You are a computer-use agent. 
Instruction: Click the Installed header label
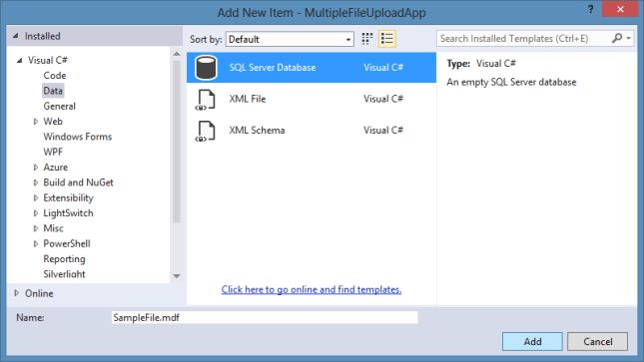pyautogui.click(x=42, y=36)
